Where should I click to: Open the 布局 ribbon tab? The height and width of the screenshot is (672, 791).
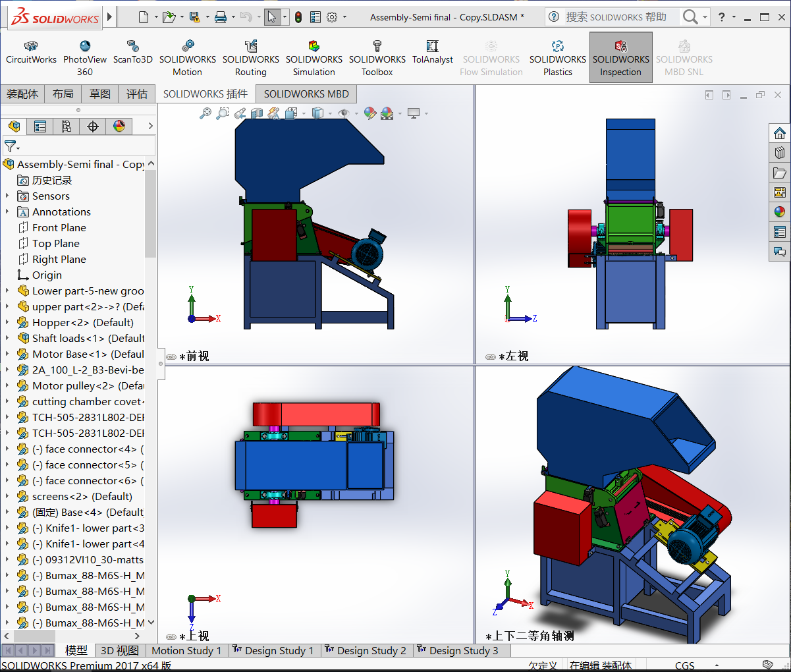tap(63, 94)
